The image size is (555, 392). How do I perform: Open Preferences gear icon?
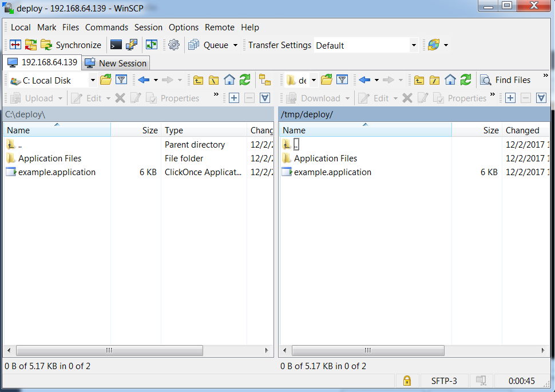174,45
